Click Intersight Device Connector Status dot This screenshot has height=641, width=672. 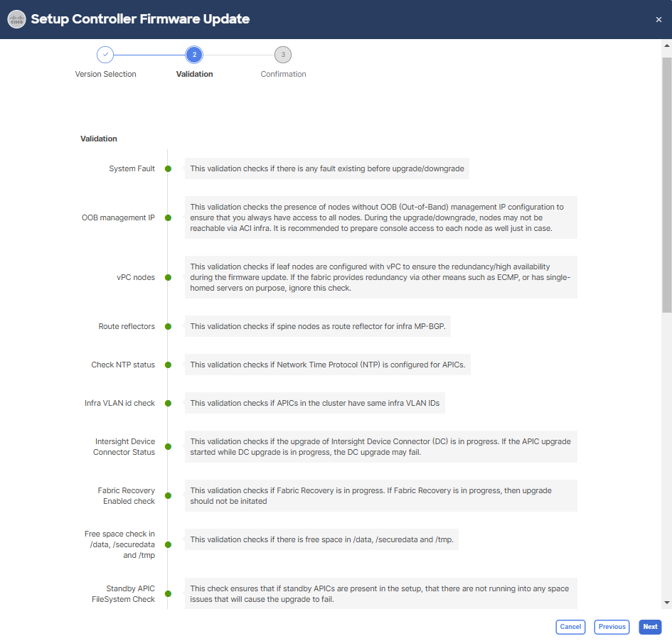pyautogui.click(x=168, y=447)
